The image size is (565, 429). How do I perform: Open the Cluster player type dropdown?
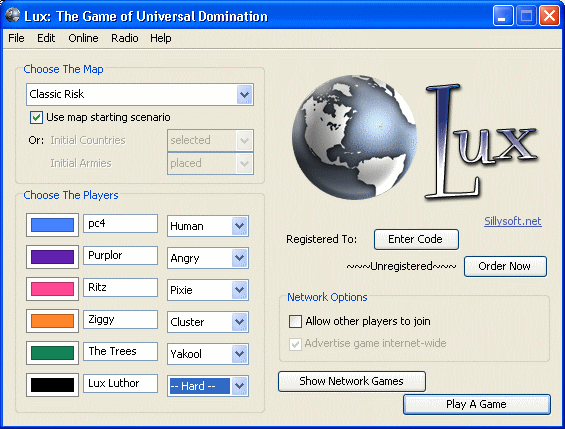click(208, 322)
